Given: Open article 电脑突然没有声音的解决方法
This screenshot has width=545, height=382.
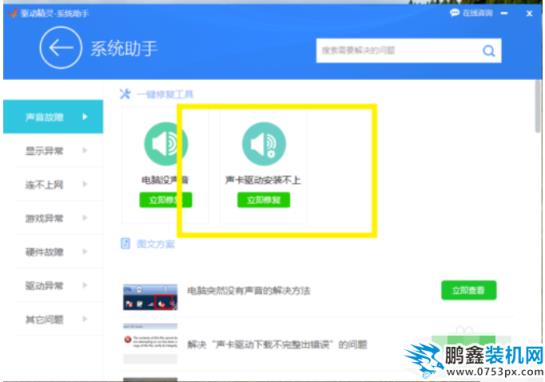Looking at the screenshot, I should point(249,290).
